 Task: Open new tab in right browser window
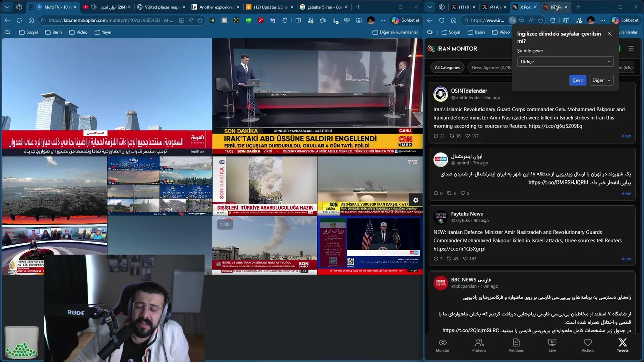[578, 7]
